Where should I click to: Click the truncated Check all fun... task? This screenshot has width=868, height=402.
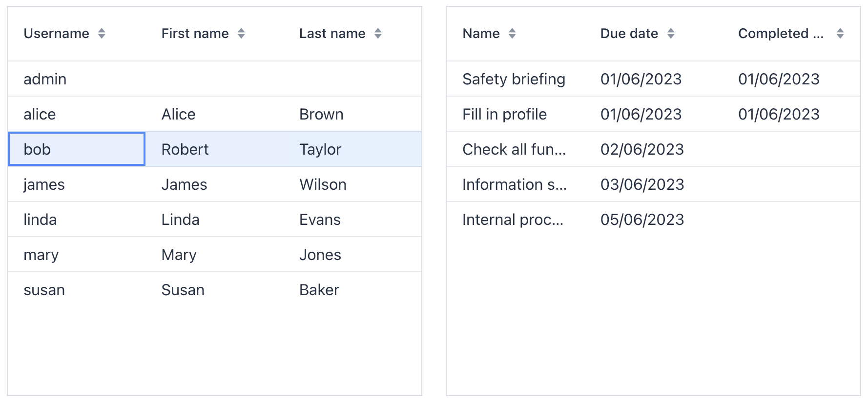(514, 149)
